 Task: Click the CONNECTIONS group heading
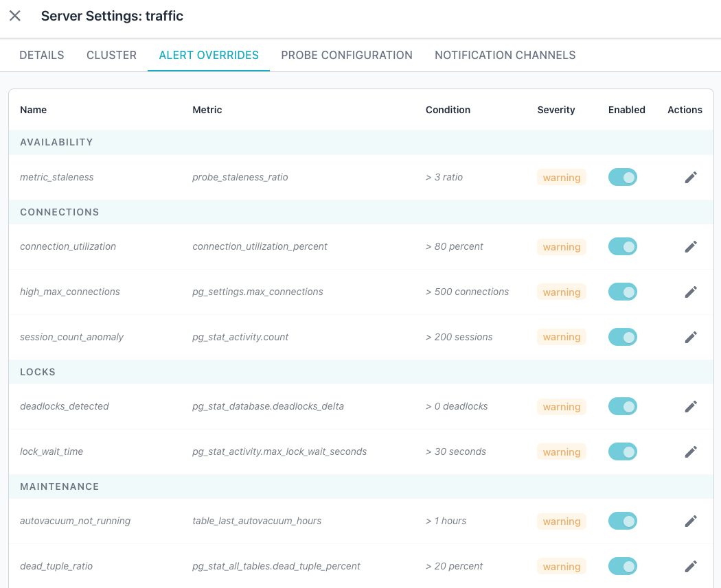[59, 212]
